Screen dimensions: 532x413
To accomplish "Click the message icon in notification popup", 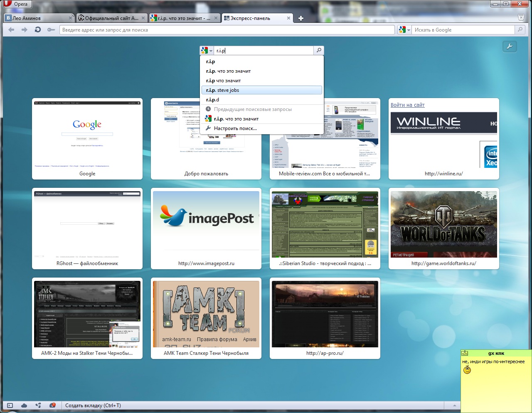I will 465,353.
